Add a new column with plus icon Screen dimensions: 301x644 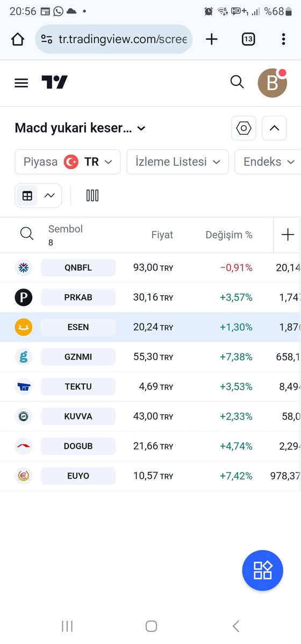(x=288, y=235)
